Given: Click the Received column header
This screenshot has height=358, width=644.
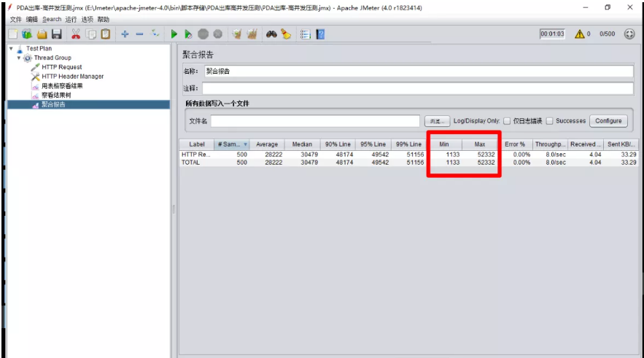Looking at the screenshot, I should tap(586, 144).
